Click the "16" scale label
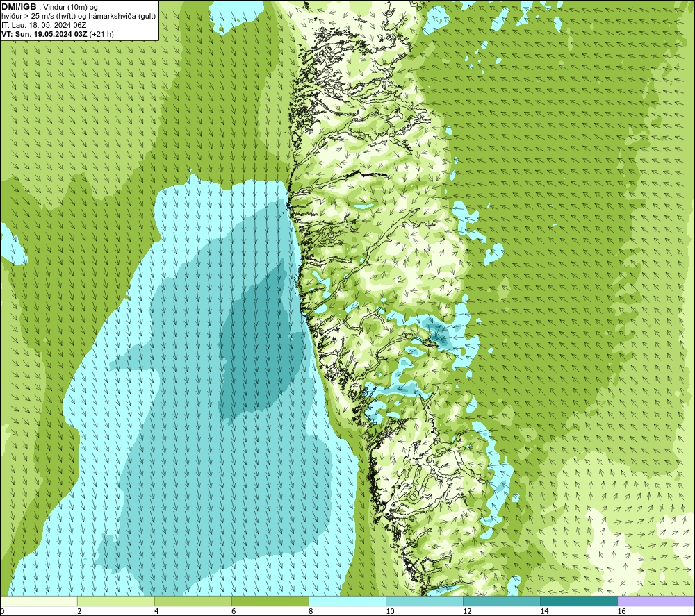This screenshot has width=695, height=616. (621, 611)
